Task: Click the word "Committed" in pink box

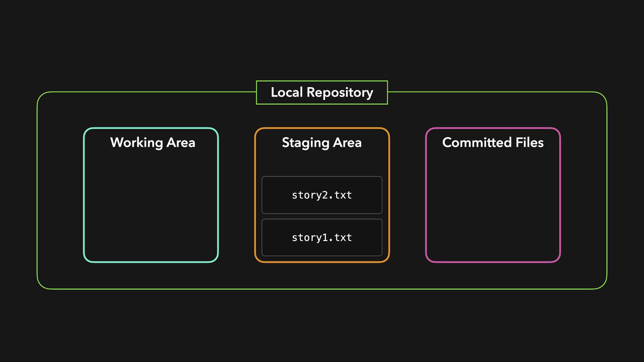Action: pos(477,142)
